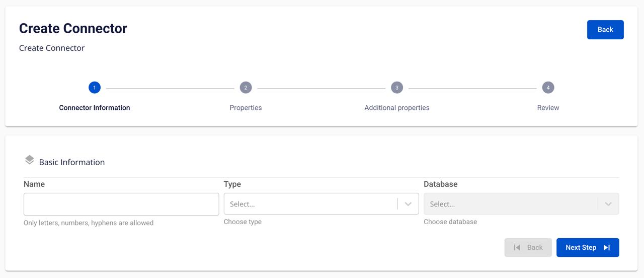Screen dimensions: 644x278
Task: Go to the Review step label
Action: [x=548, y=108]
